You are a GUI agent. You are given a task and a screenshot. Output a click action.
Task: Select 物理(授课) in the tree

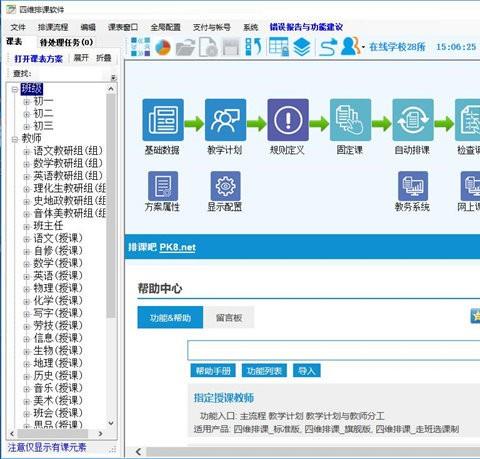coord(58,288)
